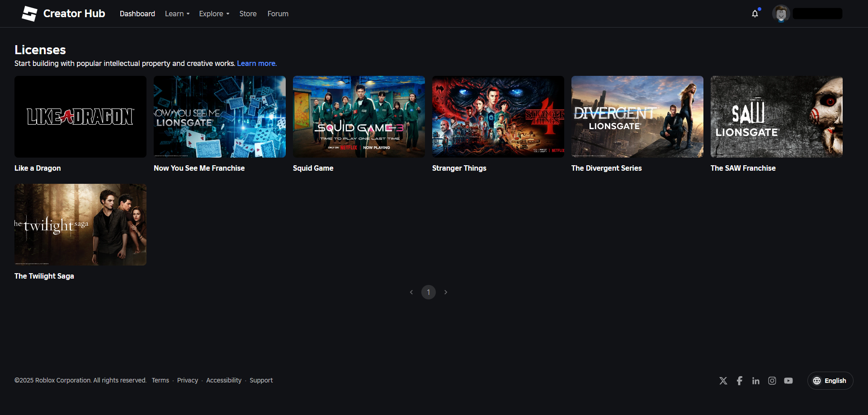Open the Squid Game license image
The height and width of the screenshot is (415, 868).
click(359, 117)
